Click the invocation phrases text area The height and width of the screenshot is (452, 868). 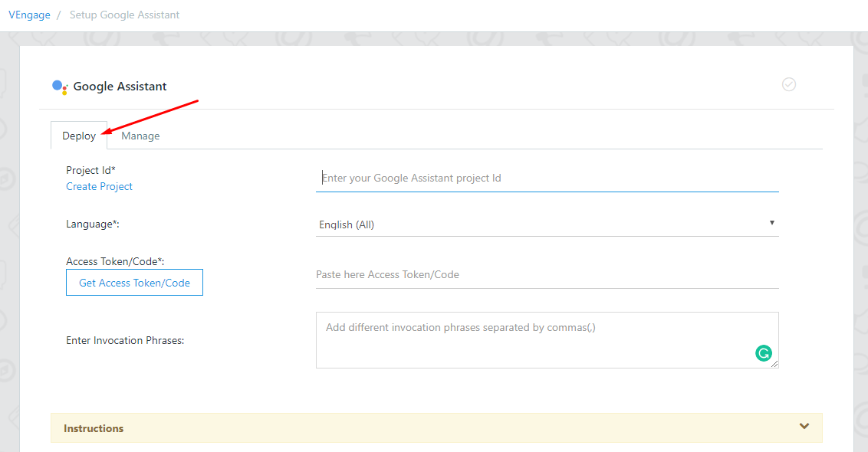(547, 339)
